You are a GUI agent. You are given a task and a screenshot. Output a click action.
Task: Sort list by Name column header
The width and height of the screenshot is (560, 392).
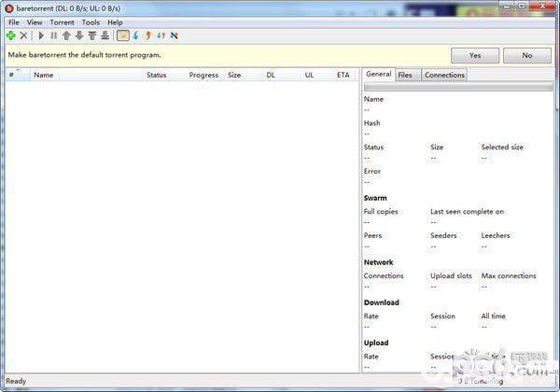coord(87,75)
